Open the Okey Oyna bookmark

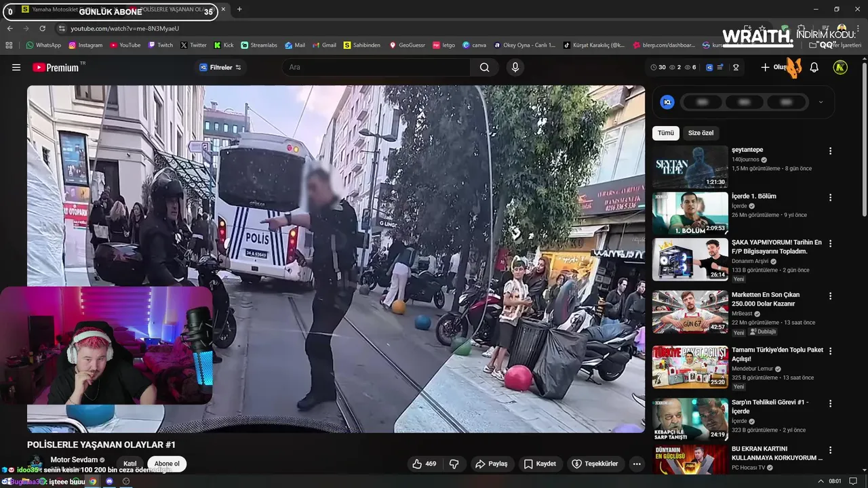click(524, 45)
